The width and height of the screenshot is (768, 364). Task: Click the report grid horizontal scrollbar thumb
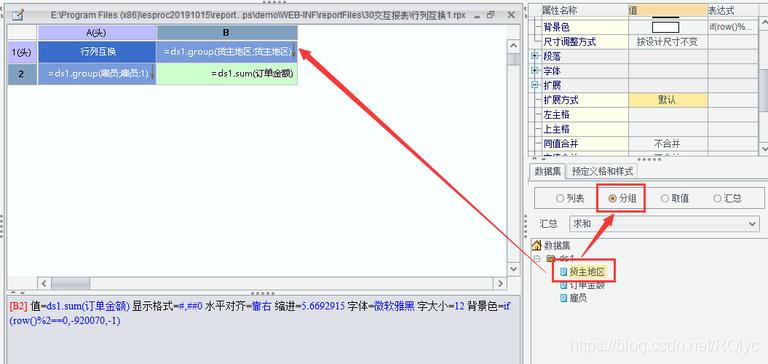71,283
